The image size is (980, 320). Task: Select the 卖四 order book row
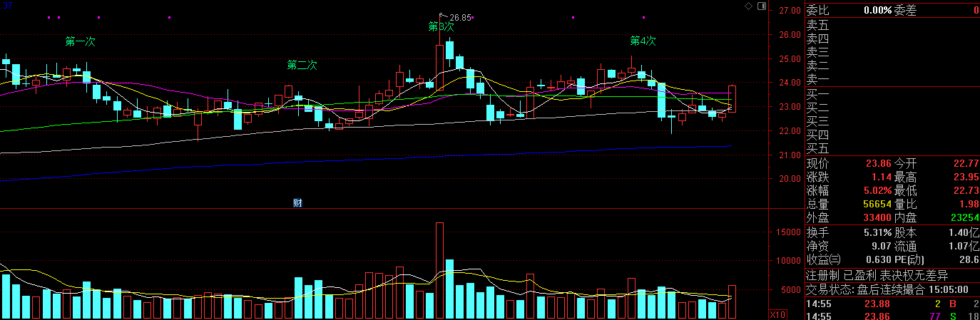pyautogui.click(x=892, y=38)
